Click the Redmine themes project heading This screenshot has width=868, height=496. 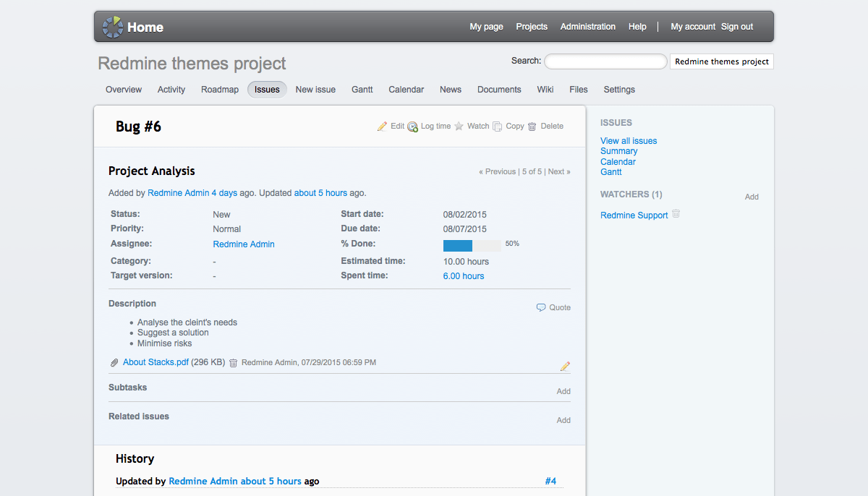tap(192, 64)
